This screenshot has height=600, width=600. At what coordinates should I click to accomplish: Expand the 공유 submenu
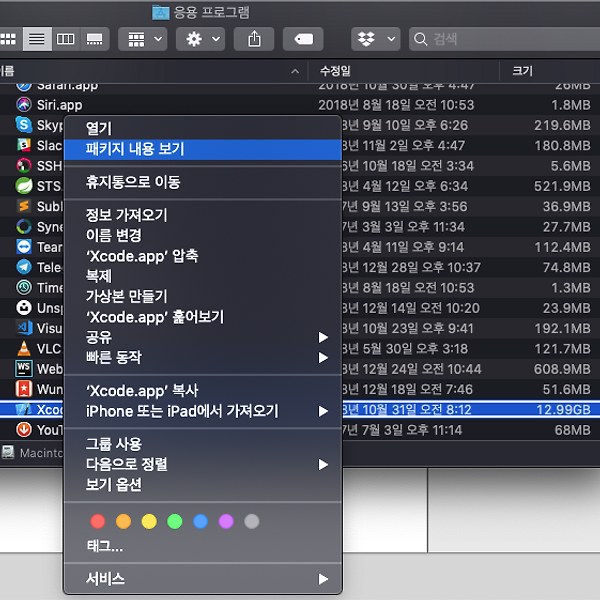pos(202,337)
